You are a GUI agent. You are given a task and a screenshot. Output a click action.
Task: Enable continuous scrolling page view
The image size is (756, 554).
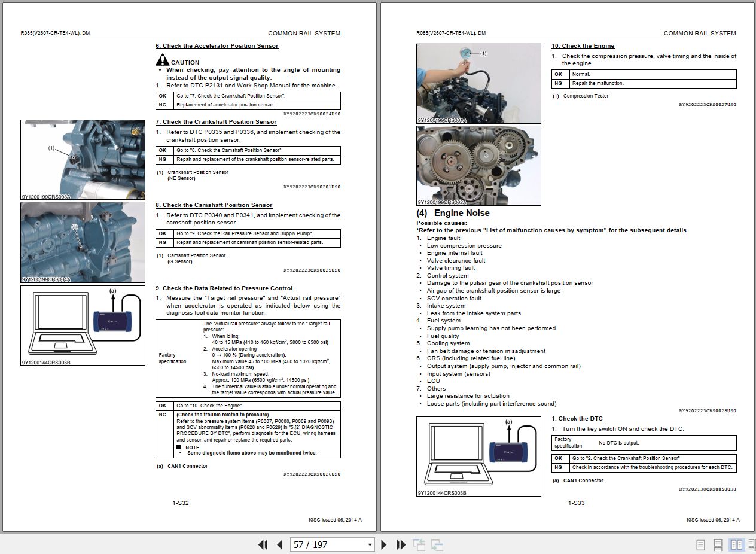pos(717,545)
